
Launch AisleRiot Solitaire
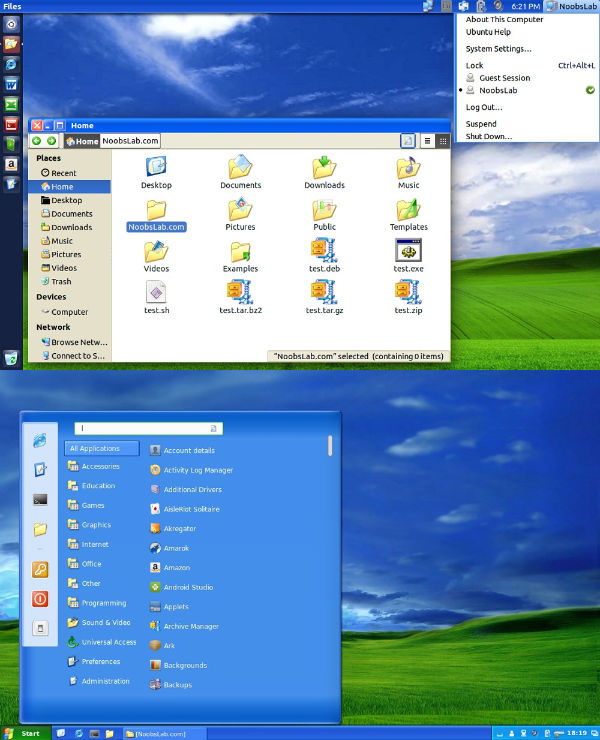(x=185, y=509)
